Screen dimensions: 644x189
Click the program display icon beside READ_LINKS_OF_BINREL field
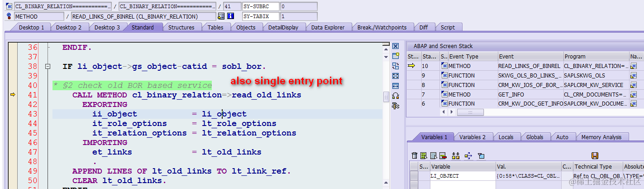[x=221, y=16]
